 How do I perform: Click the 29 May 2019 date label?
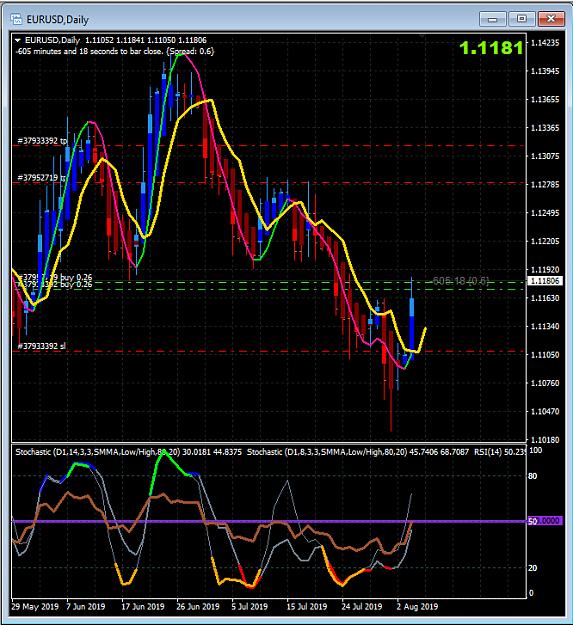(35, 607)
